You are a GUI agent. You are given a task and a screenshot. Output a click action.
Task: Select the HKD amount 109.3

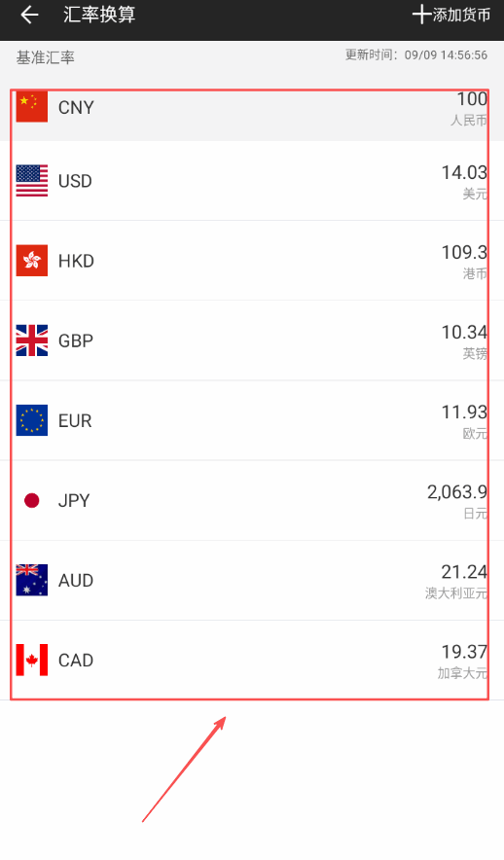[x=464, y=252]
